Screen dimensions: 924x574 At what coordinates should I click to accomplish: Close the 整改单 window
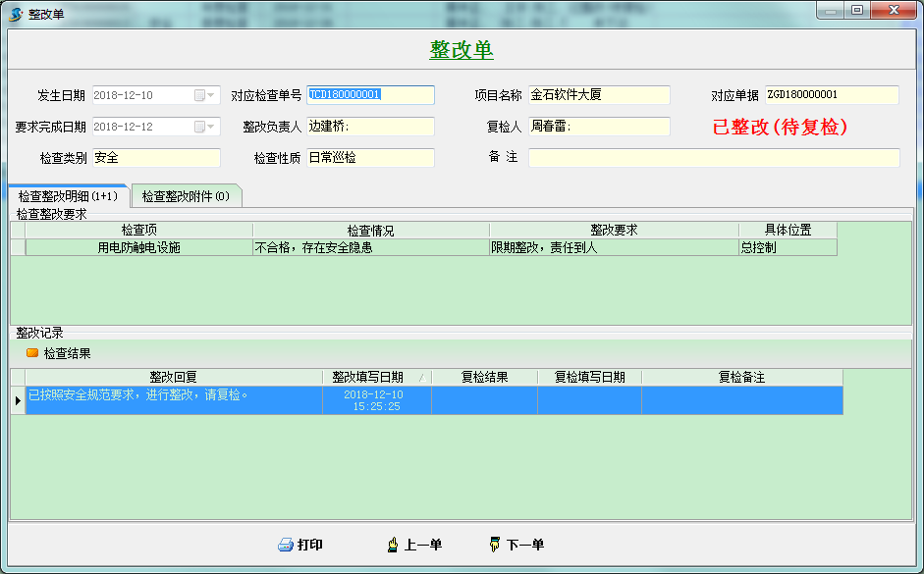894,10
